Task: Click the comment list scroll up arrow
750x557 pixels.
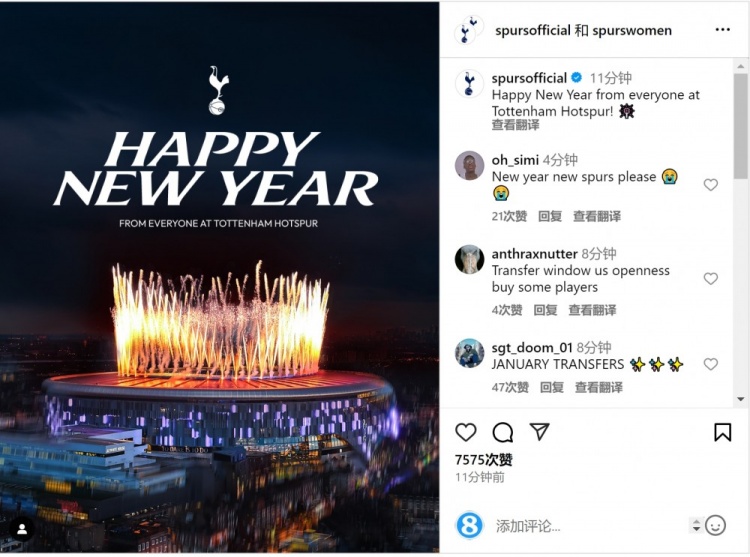Action: [x=741, y=66]
